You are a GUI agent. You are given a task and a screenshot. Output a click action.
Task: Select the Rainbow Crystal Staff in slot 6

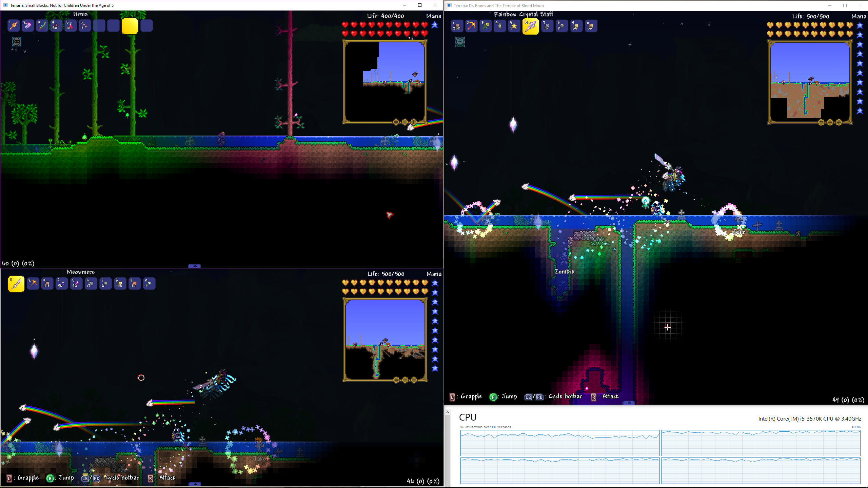coord(531,26)
